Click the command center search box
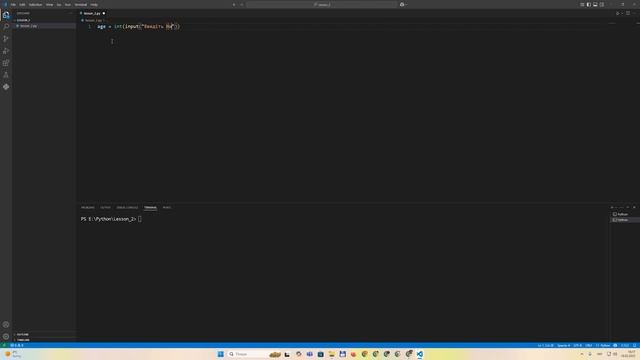The width and height of the screenshot is (640, 360). coord(321,4)
